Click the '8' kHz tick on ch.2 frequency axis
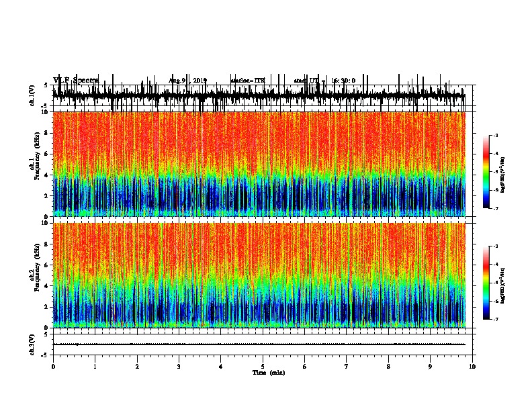The image size is (532, 411). [46, 244]
